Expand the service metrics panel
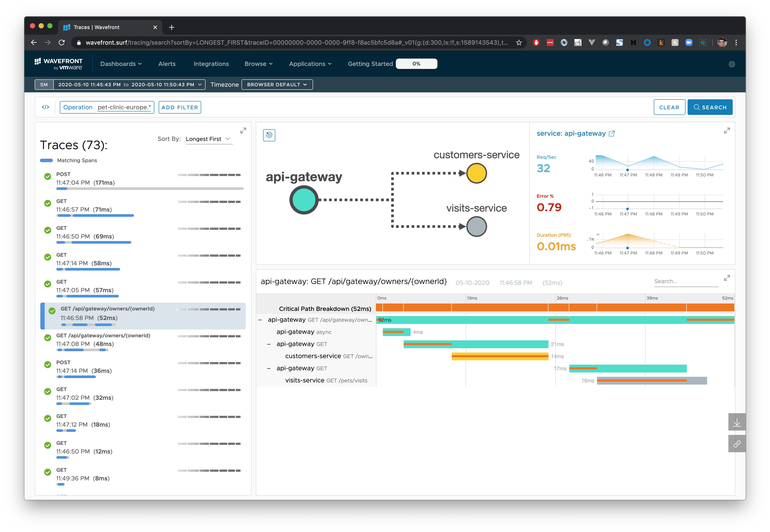This screenshot has height=532, width=770. point(727,130)
